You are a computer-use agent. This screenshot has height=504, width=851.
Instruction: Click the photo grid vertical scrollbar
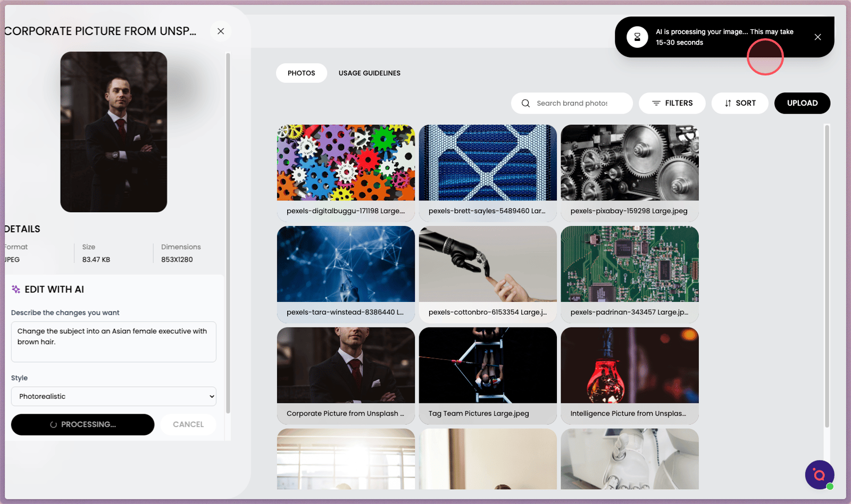point(827,276)
